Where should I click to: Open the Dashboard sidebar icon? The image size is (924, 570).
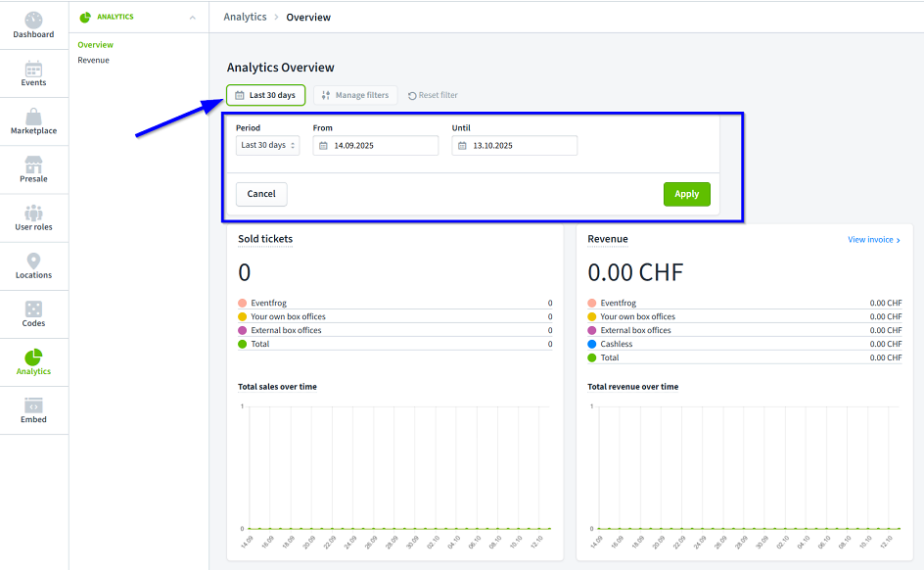33,21
